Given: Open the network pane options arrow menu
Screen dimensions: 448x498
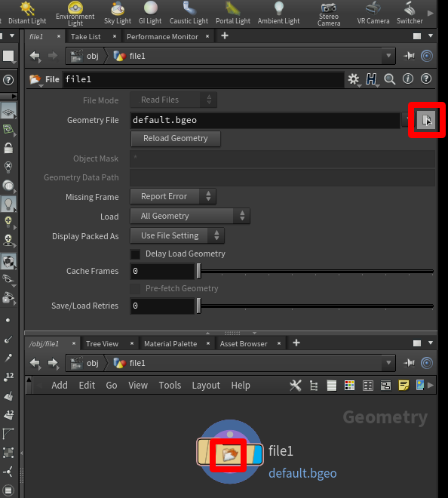Looking at the screenshot, I should 431,343.
